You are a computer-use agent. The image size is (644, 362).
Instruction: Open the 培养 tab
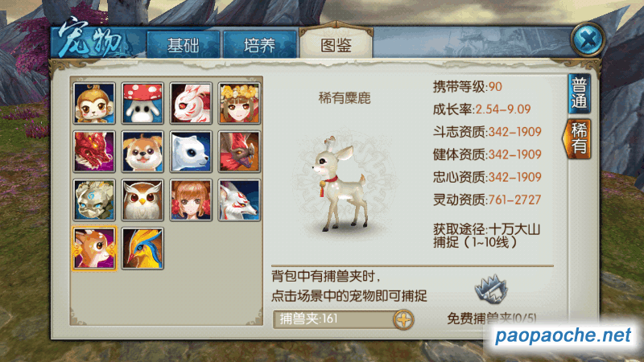pyautogui.click(x=259, y=44)
